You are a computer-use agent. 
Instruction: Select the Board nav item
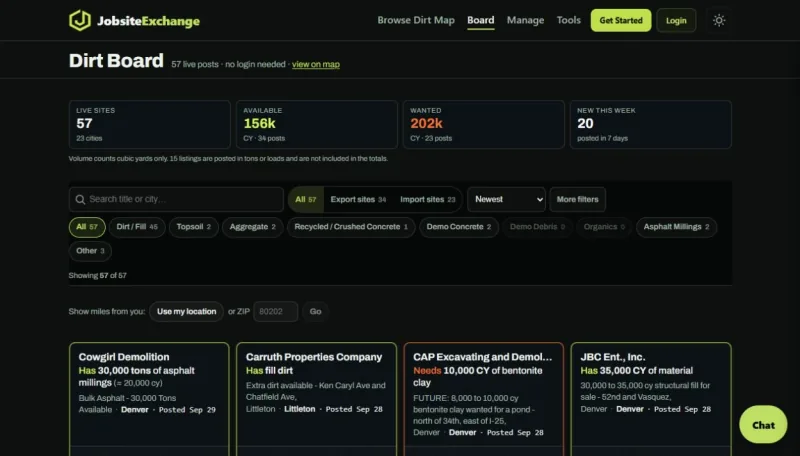(x=481, y=20)
